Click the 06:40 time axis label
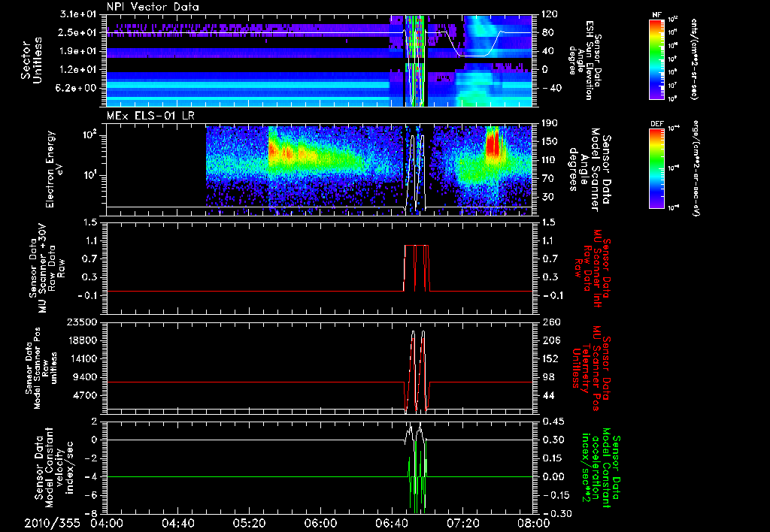Image resolution: width=770 pixels, height=532 pixels. pos(391,523)
